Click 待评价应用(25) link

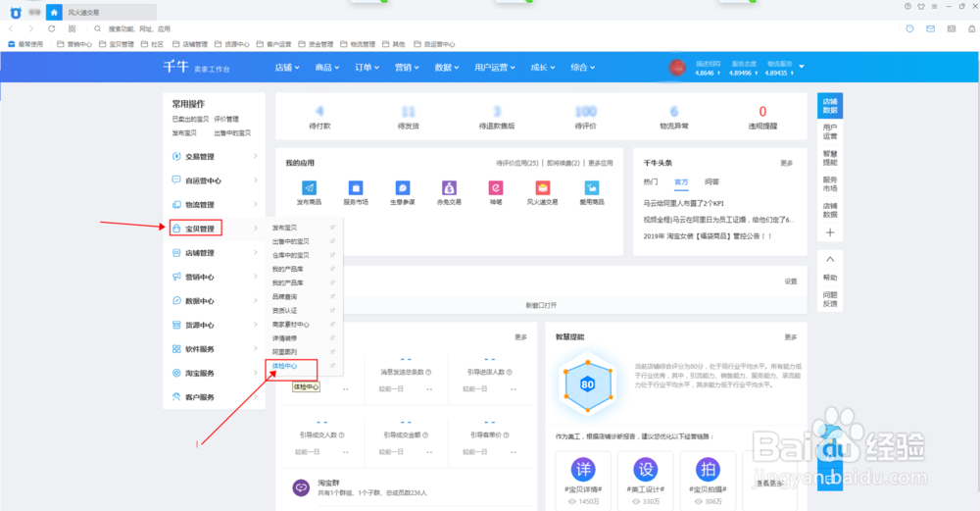(x=517, y=163)
